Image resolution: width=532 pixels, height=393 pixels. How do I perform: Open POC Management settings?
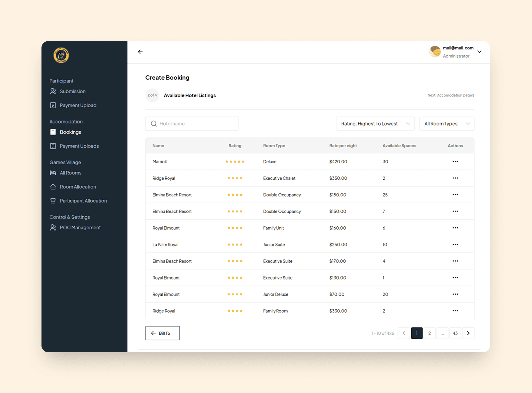click(x=80, y=227)
